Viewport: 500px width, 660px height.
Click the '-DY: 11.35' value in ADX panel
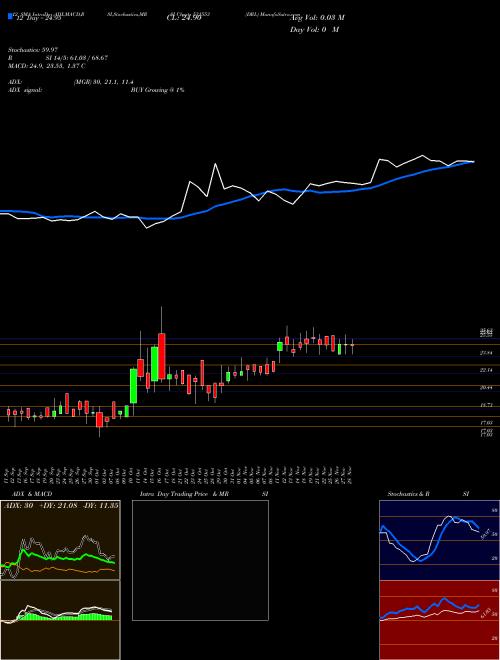102,506
